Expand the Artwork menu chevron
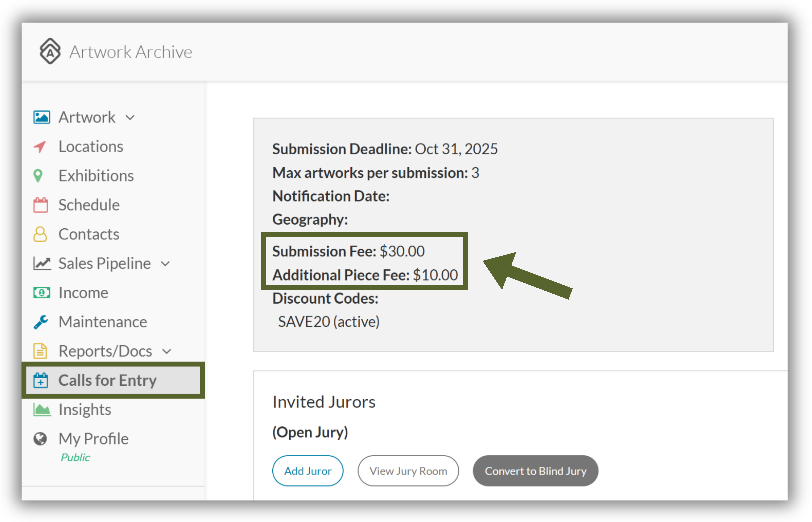 [130, 118]
